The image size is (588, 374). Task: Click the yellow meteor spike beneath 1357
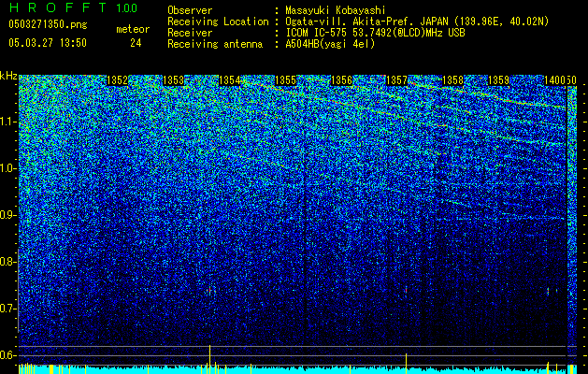click(x=406, y=364)
